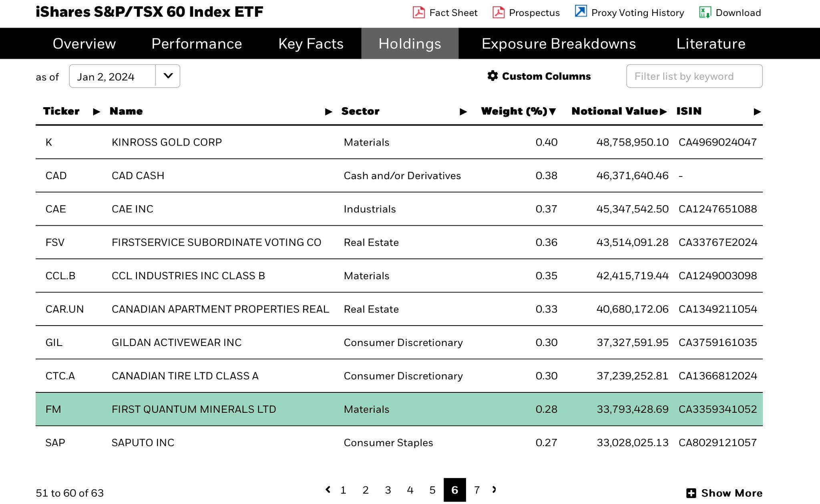Go to page 4 of holdings
The image size is (820, 504).
410,490
